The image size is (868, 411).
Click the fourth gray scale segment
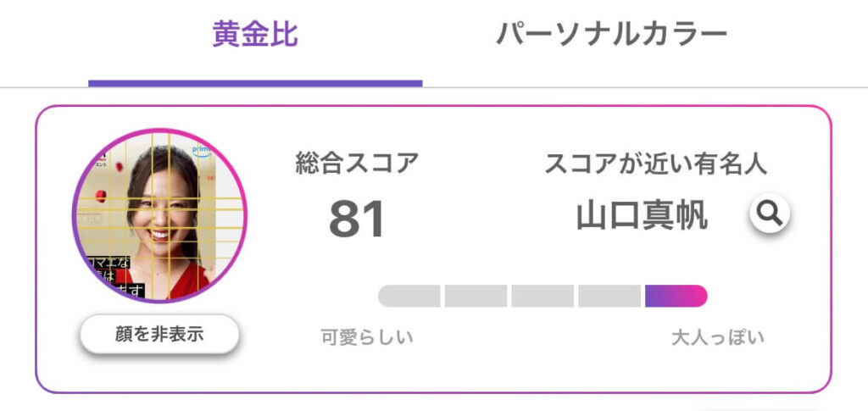click(x=609, y=296)
